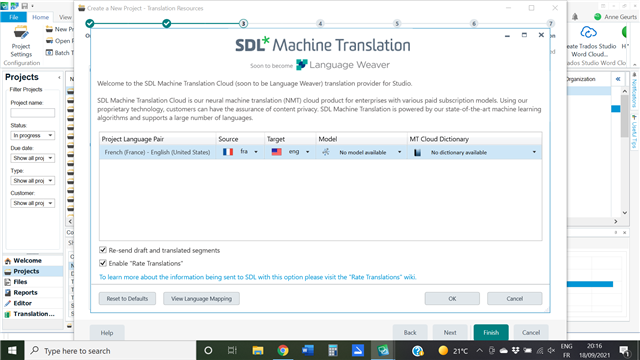The width and height of the screenshot is (640, 360).
Task: Open the Customer filter dropdown
Action: click(x=32, y=203)
